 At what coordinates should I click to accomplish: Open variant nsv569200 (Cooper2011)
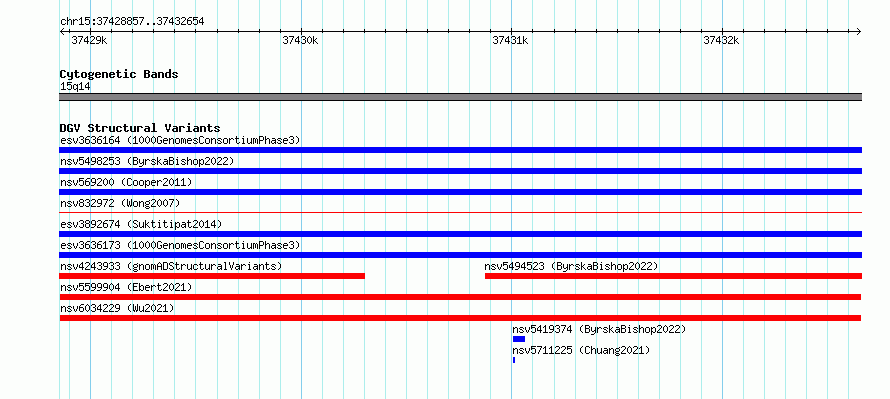[126, 182]
